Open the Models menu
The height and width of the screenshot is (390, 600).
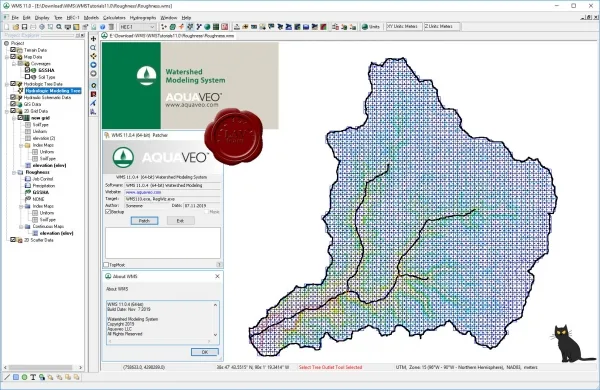click(x=91, y=18)
